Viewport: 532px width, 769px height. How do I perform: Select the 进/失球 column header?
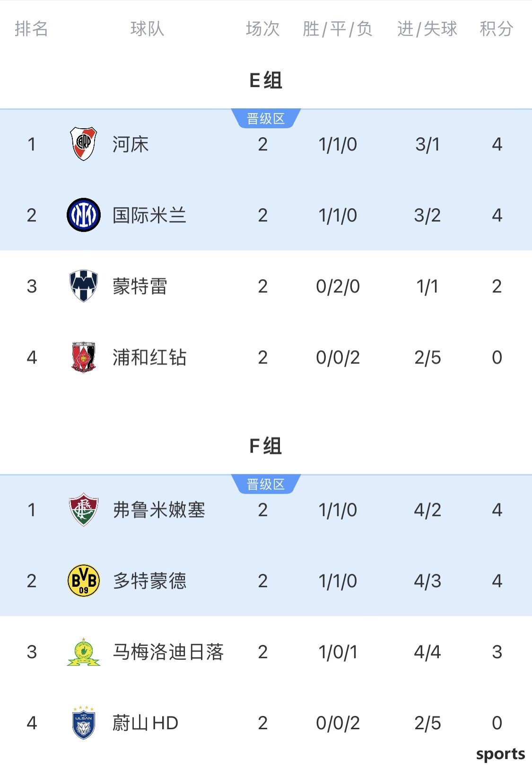click(x=427, y=29)
